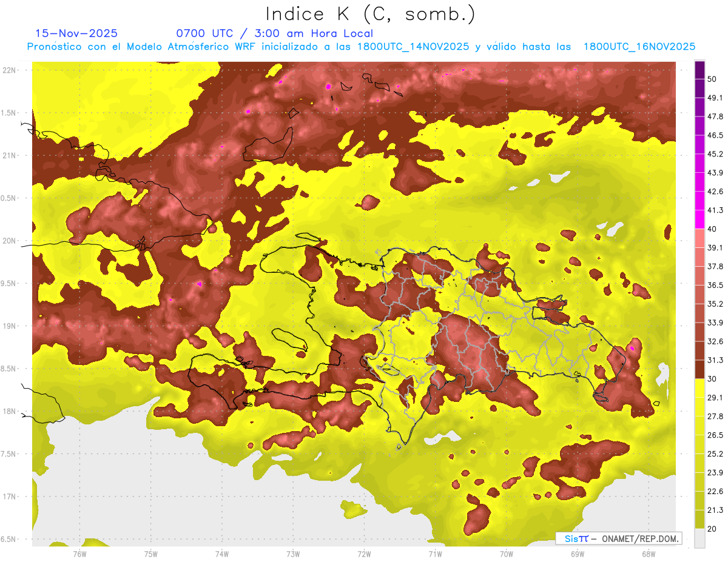Click the '75W' longitude label
The height and width of the screenshot is (562, 728).
point(151,554)
